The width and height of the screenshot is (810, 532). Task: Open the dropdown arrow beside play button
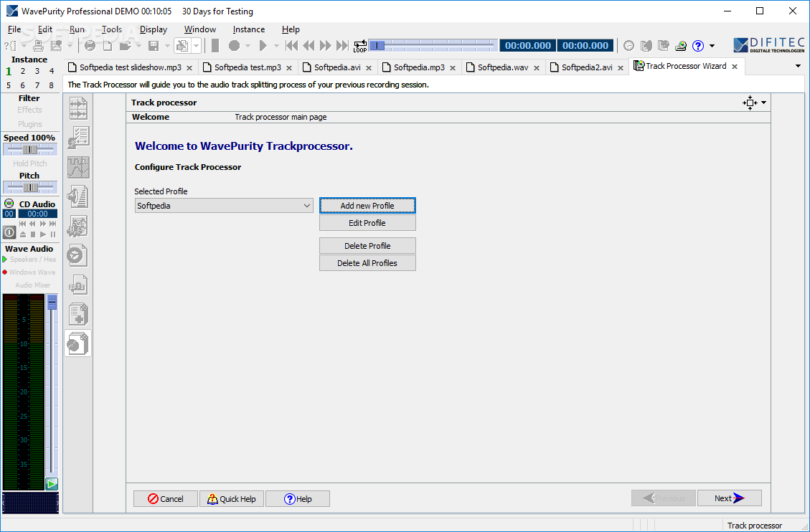point(276,46)
